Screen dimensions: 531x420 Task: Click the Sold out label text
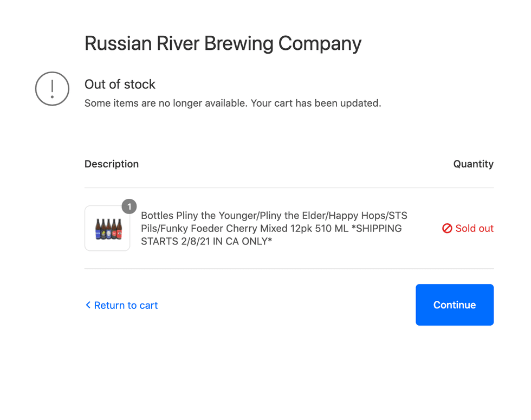pyautogui.click(x=475, y=228)
